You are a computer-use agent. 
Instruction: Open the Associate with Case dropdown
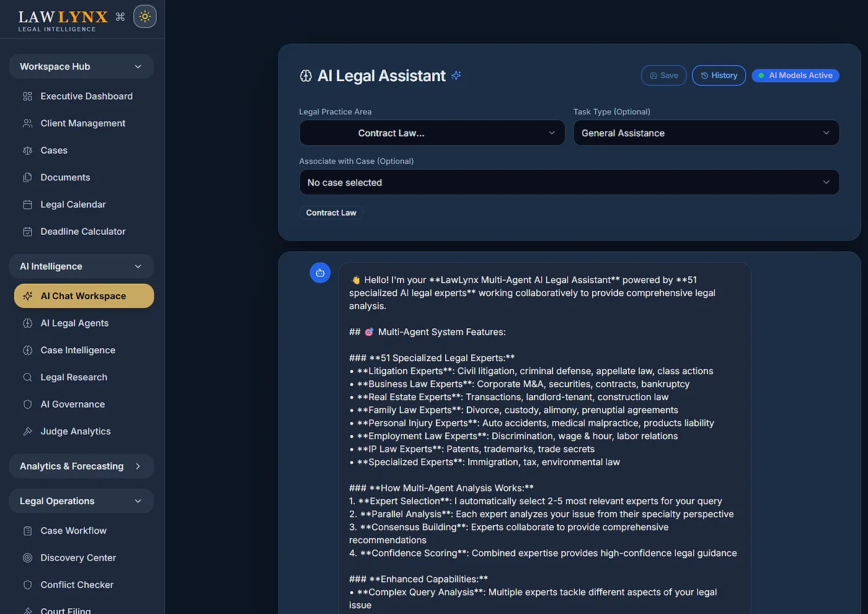tap(569, 183)
